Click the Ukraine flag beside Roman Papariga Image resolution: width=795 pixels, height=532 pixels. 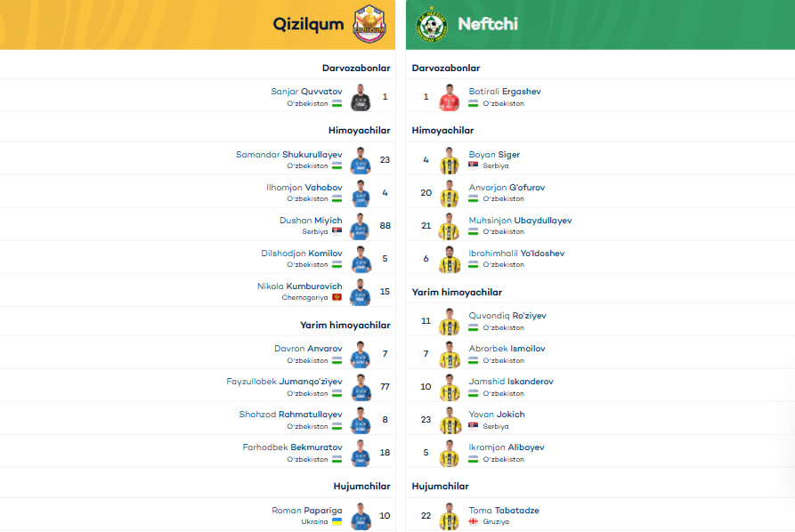click(x=337, y=521)
